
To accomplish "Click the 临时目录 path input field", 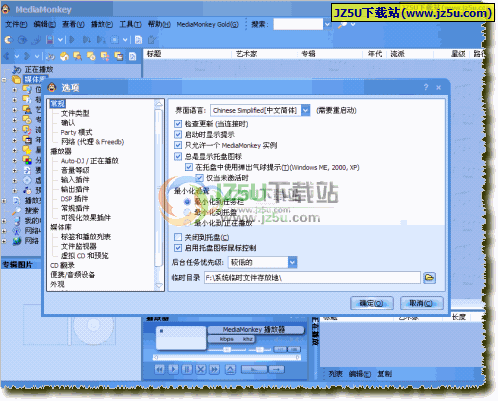I will click(312, 278).
